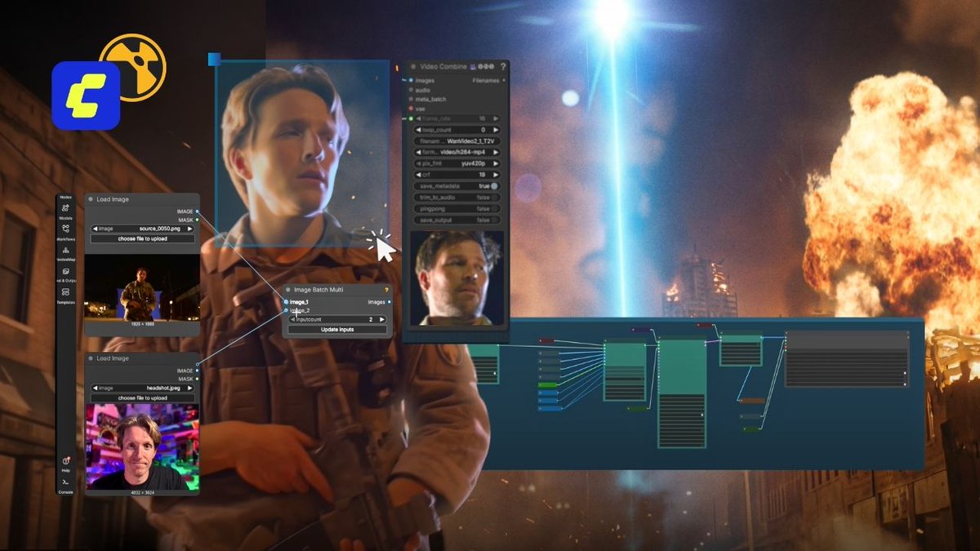
Task: Click the audio input port on Video Combine
Action: coord(411,90)
